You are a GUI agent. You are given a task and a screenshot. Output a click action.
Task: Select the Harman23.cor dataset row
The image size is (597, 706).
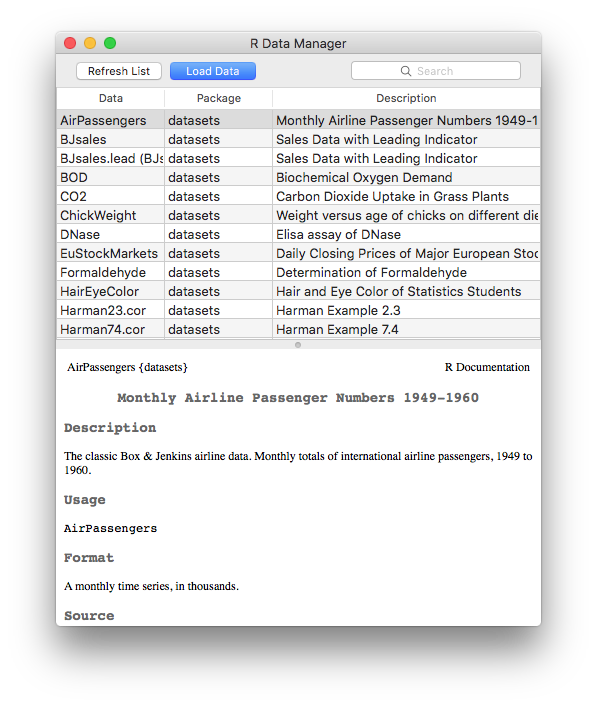tap(298, 310)
